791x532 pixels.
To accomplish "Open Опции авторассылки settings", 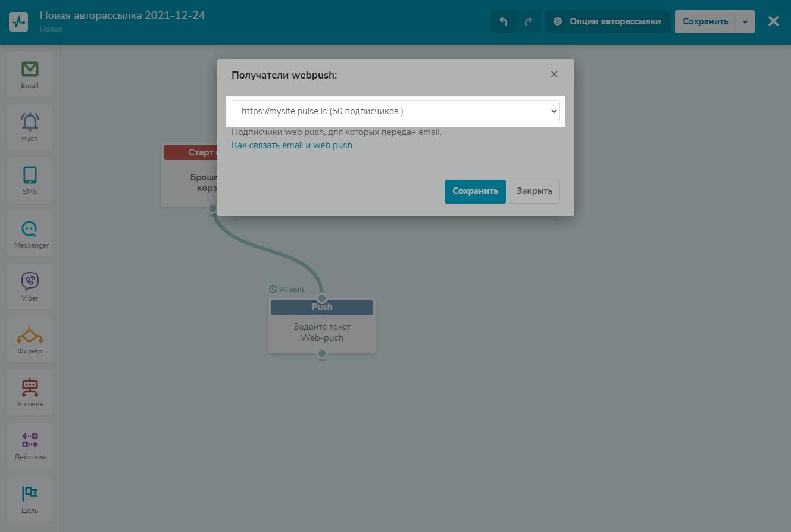I will (x=608, y=22).
